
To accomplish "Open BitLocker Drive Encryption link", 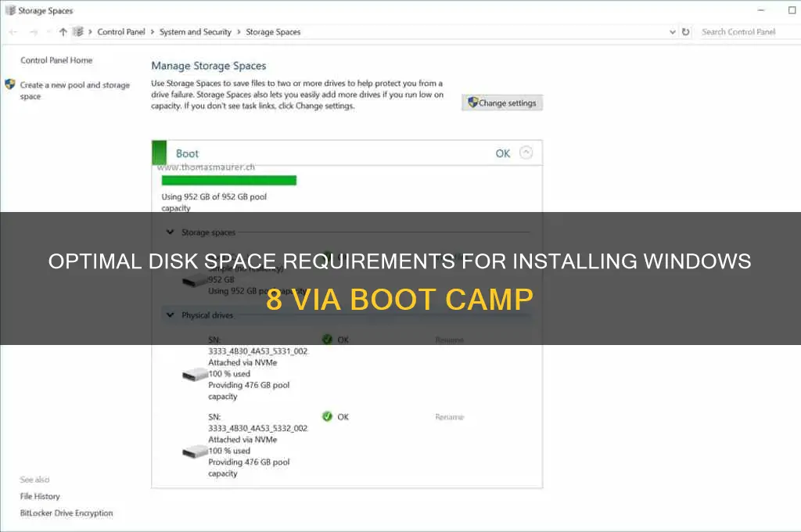I will (66, 512).
